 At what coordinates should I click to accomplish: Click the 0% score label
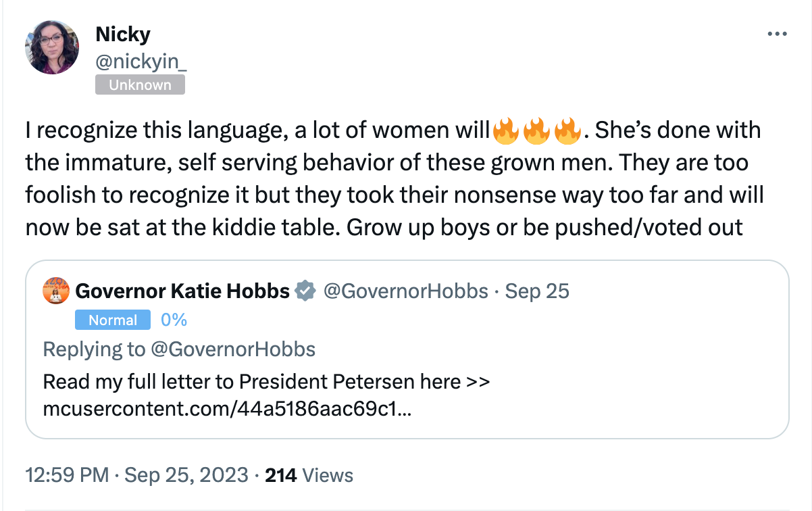[x=174, y=320]
